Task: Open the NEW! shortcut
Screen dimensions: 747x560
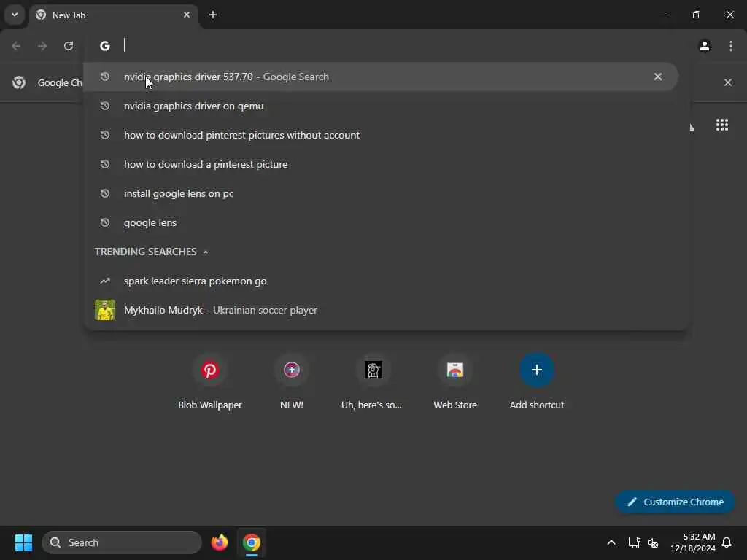Action: pos(292,381)
